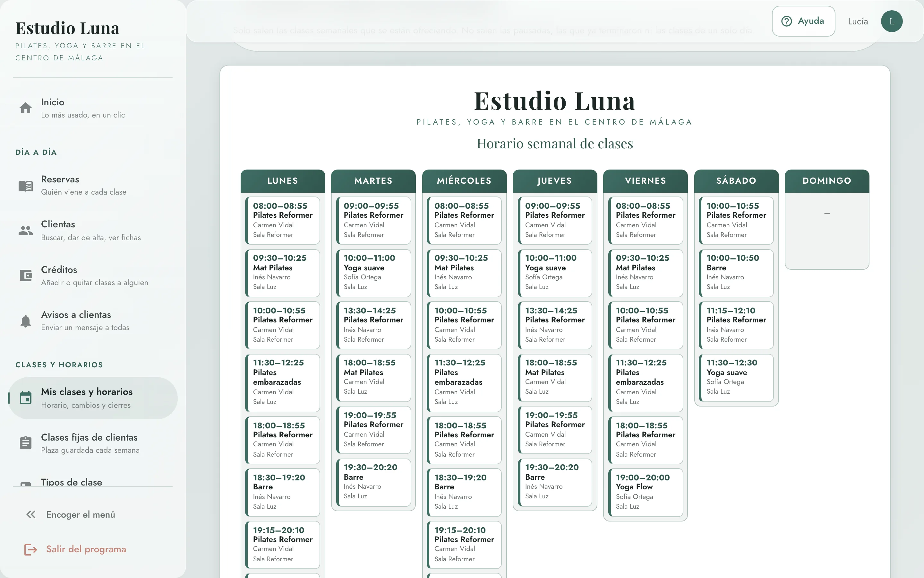The width and height of the screenshot is (924, 578).
Task: Open Lucía's round avatar with letter L
Action: pyautogui.click(x=892, y=21)
